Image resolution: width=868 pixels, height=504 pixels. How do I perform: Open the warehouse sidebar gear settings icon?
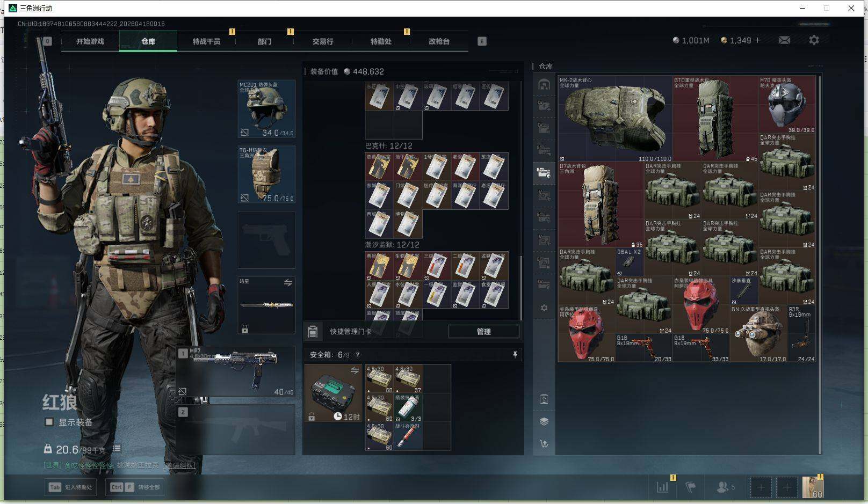coord(544,308)
